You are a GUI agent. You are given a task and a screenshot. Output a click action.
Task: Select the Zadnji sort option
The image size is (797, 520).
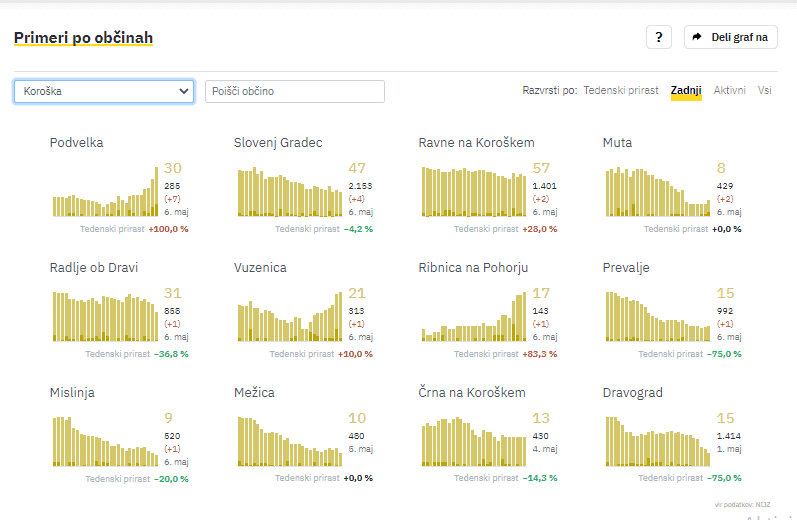[x=686, y=90]
